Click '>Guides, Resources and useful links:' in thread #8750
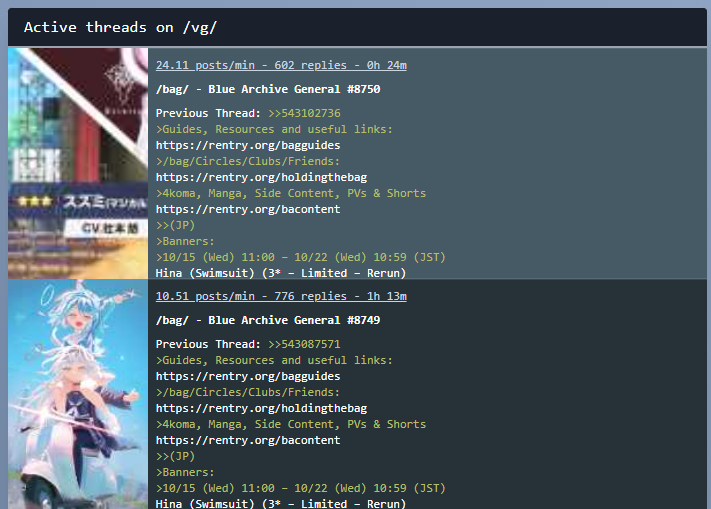 [x=274, y=129]
